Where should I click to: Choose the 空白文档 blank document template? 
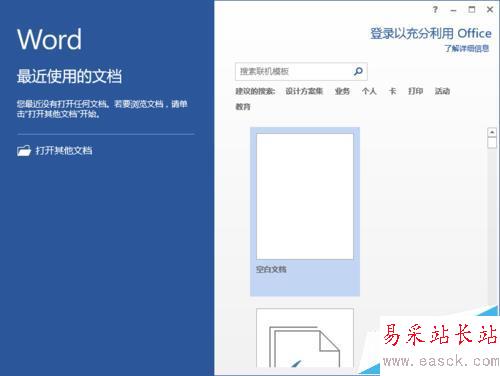pyautogui.click(x=305, y=211)
